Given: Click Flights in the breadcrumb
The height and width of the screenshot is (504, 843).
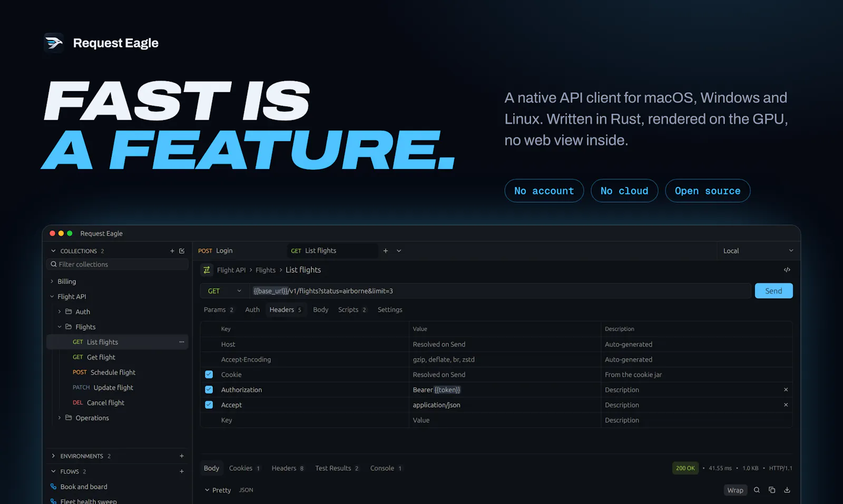Looking at the screenshot, I should click(x=266, y=270).
